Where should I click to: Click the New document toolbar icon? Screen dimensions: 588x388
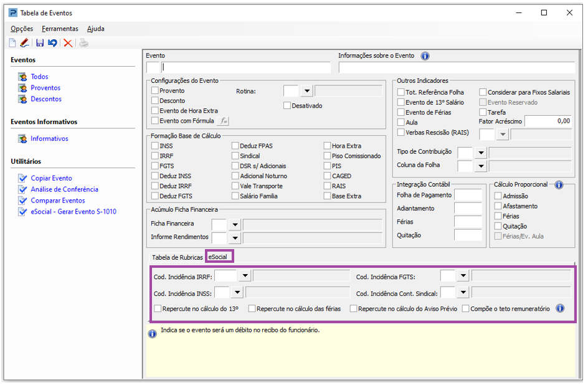[12, 43]
